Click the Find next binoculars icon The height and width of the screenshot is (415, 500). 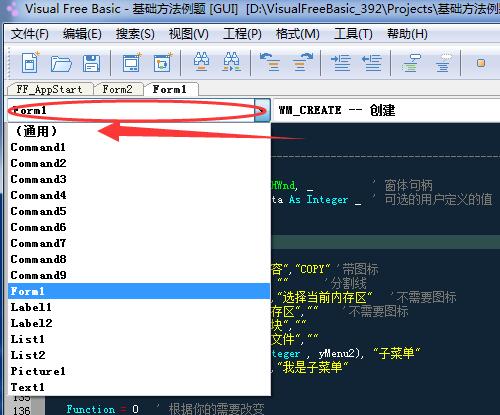232,62
